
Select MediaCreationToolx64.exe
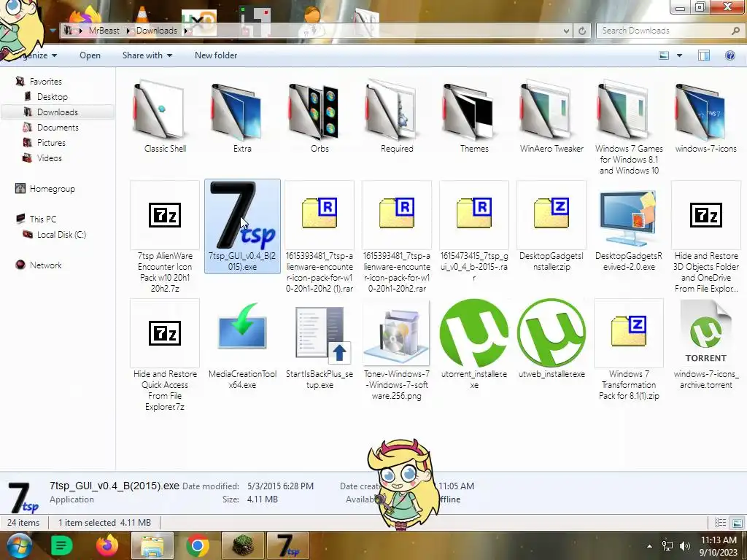tap(242, 345)
